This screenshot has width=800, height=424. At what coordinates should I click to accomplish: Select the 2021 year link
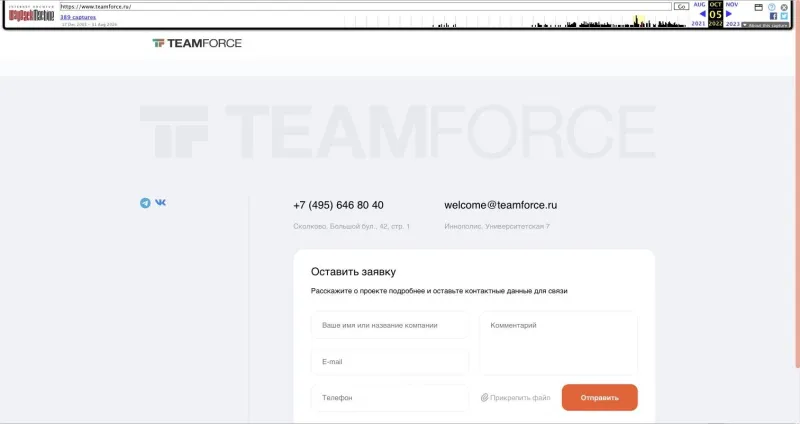(698, 23)
